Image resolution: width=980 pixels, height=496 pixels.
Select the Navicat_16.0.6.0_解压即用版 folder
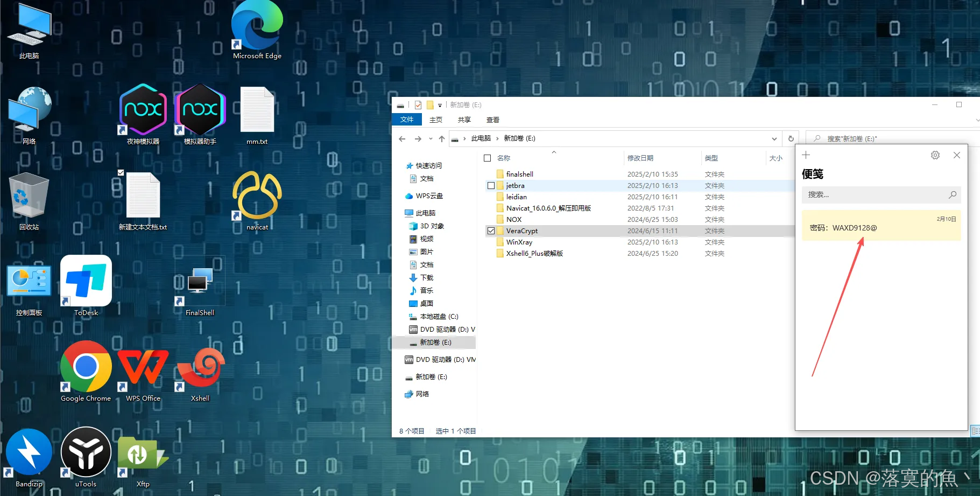click(639, 208)
